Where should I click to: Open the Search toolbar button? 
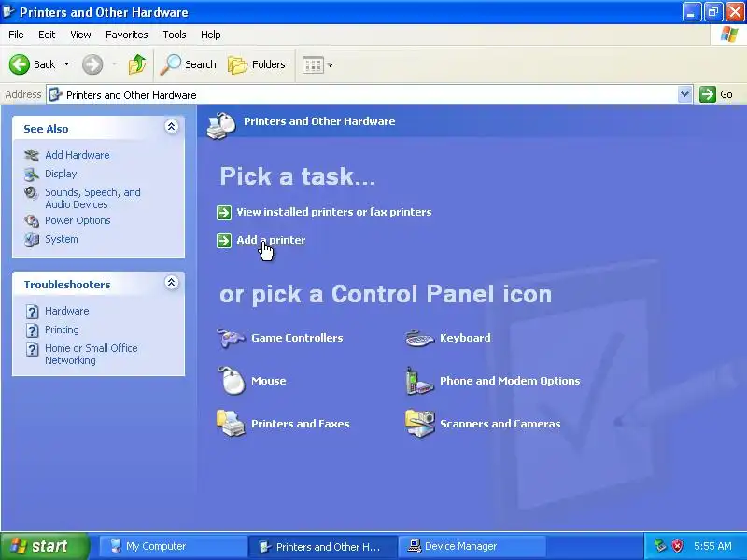[189, 64]
